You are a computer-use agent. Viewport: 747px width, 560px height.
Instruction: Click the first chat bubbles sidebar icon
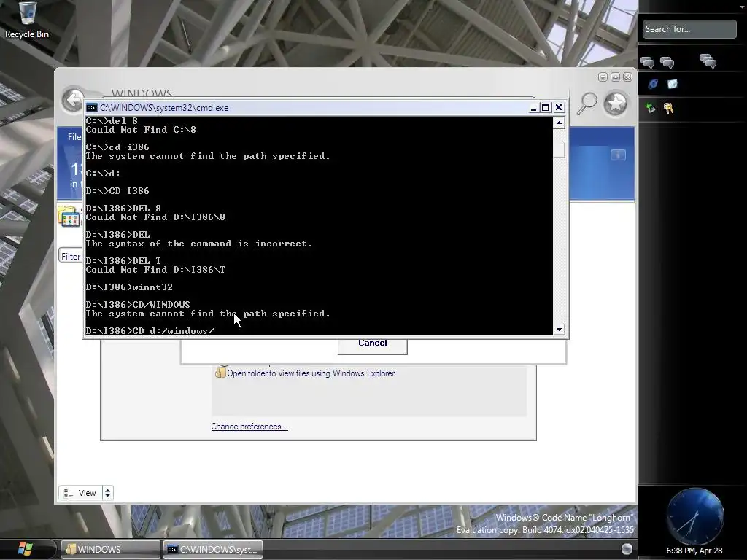(648, 62)
